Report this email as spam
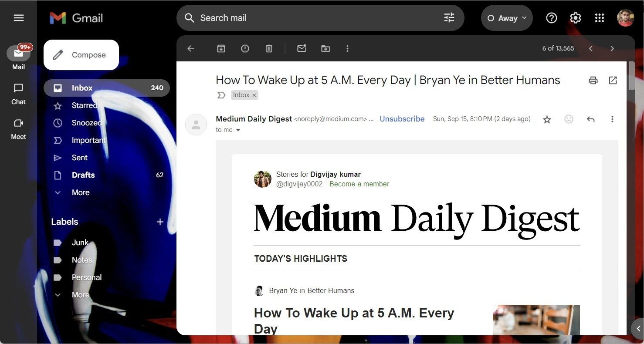Screen dimensions: 644x344 [245, 48]
